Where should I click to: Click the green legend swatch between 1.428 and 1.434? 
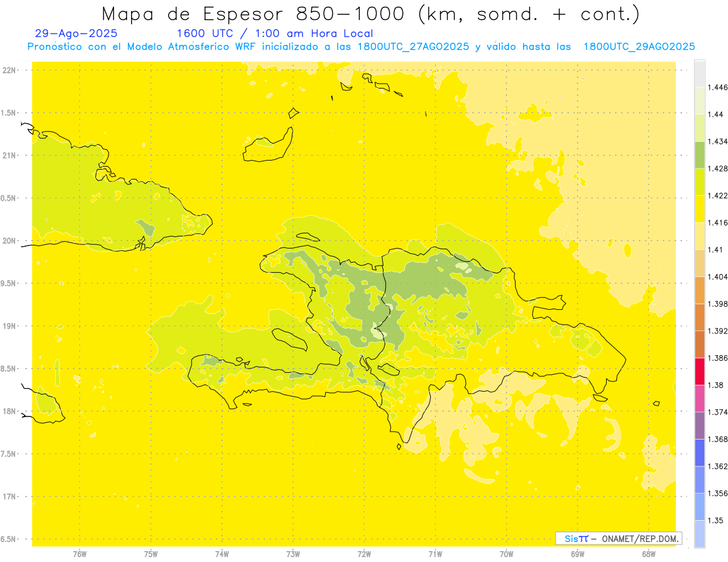pos(699,155)
